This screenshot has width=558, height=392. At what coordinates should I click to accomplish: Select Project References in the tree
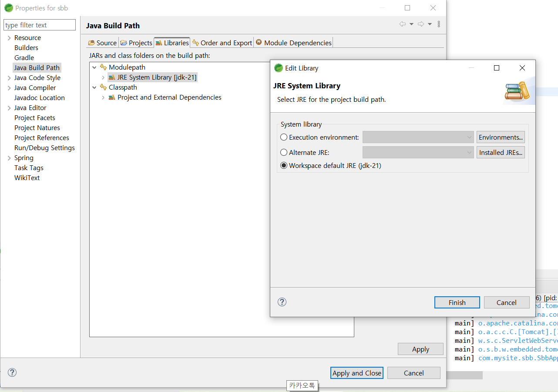tap(42, 138)
